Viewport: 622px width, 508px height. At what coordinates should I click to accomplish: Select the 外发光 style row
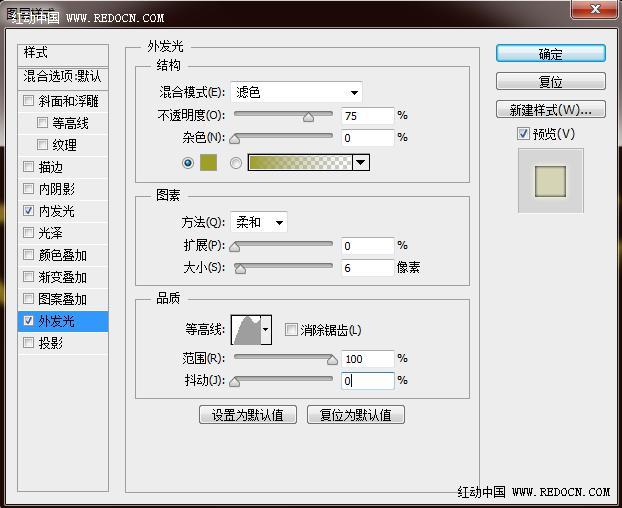point(63,321)
